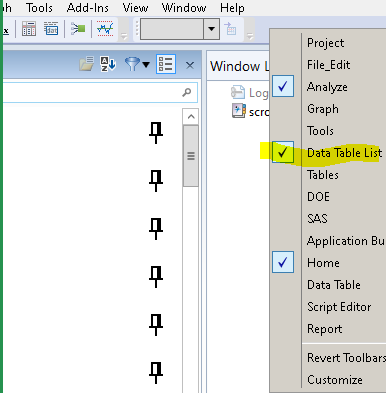The height and width of the screenshot is (393, 386).
Task: Enable the Graph toolbar
Action: (x=323, y=109)
